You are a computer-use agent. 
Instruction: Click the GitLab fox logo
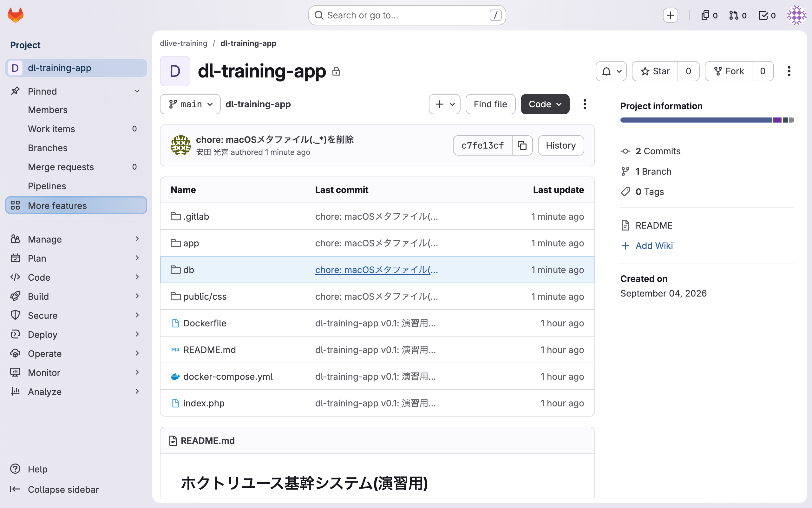(x=16, y=15)
